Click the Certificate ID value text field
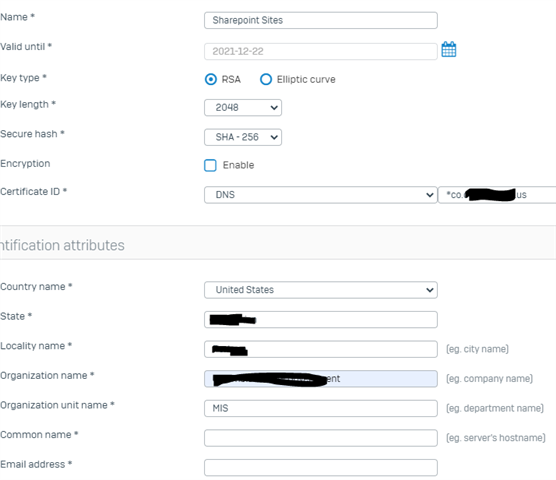The image size is (556, 480). 497,195
